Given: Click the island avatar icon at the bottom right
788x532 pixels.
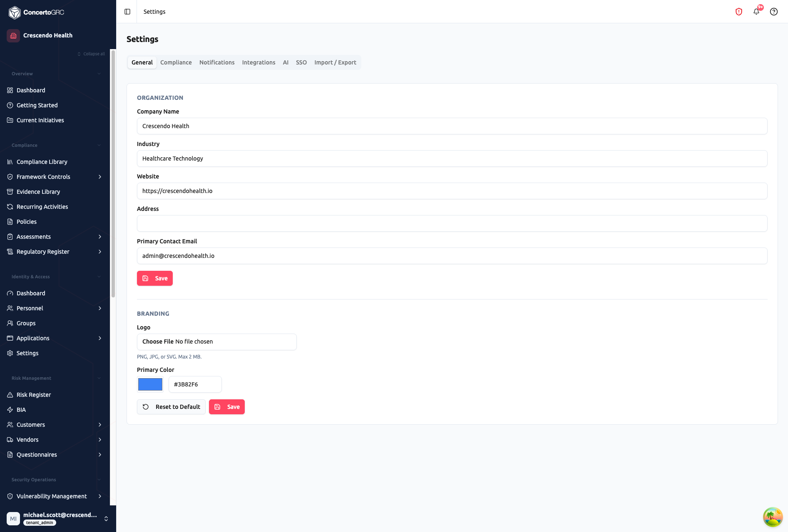Looking at the screenshot, I should click(x=773, y=517).
